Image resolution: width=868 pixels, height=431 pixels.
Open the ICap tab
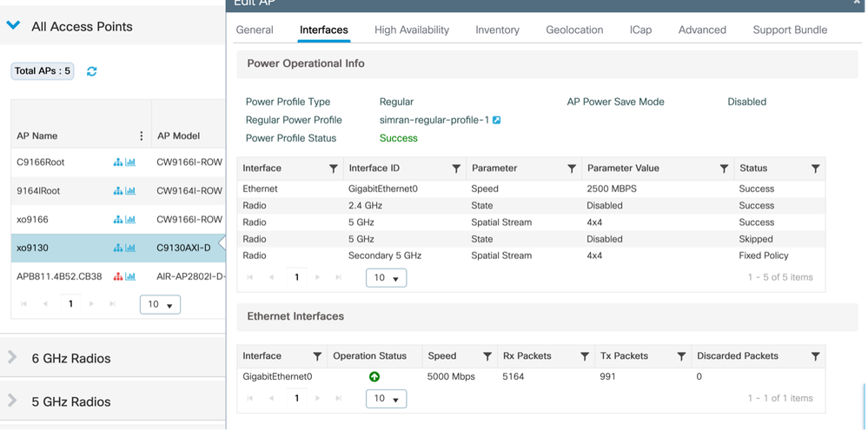click(640, 30)
